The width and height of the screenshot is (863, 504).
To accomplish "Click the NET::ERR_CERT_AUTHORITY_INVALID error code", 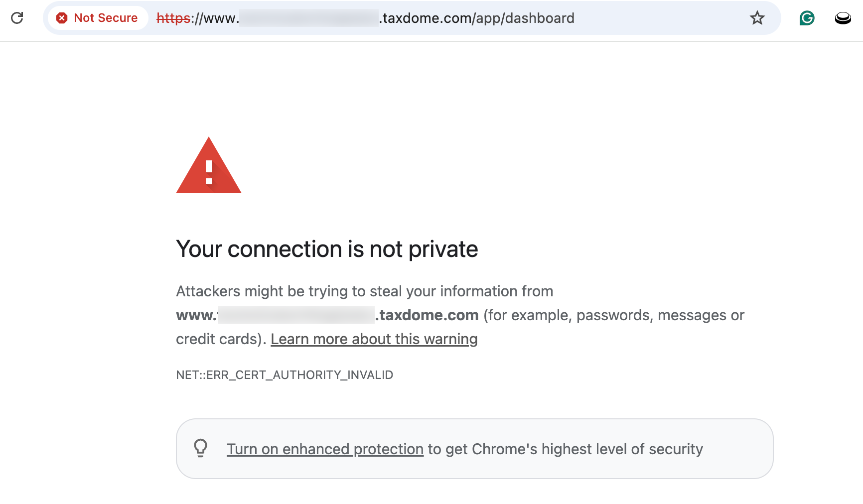I will click(285, 375).
